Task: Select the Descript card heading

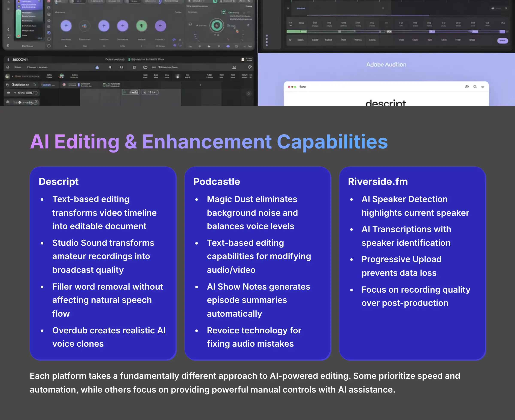Action: pyautogui.click(x=59, y=182)
